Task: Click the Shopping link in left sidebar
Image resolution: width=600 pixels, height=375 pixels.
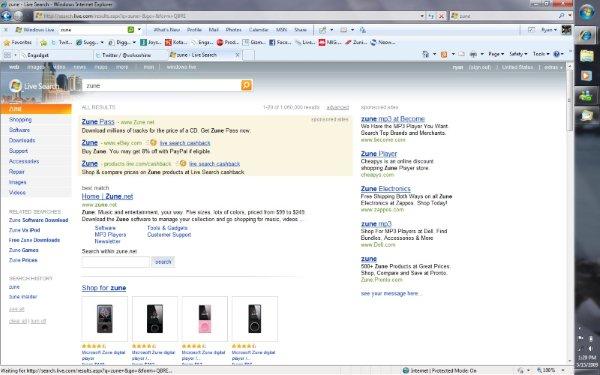Action: pyautogui.click(x=20, y=120)
